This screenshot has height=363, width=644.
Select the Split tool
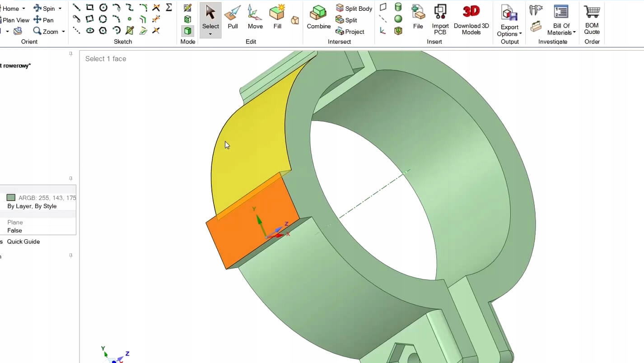[x=346, y=20]
